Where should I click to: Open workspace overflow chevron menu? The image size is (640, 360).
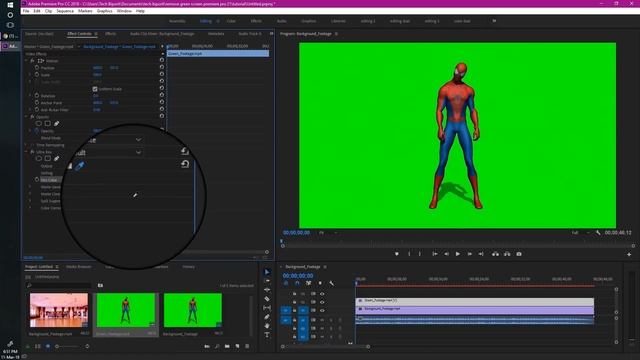(x=494, y=21)
